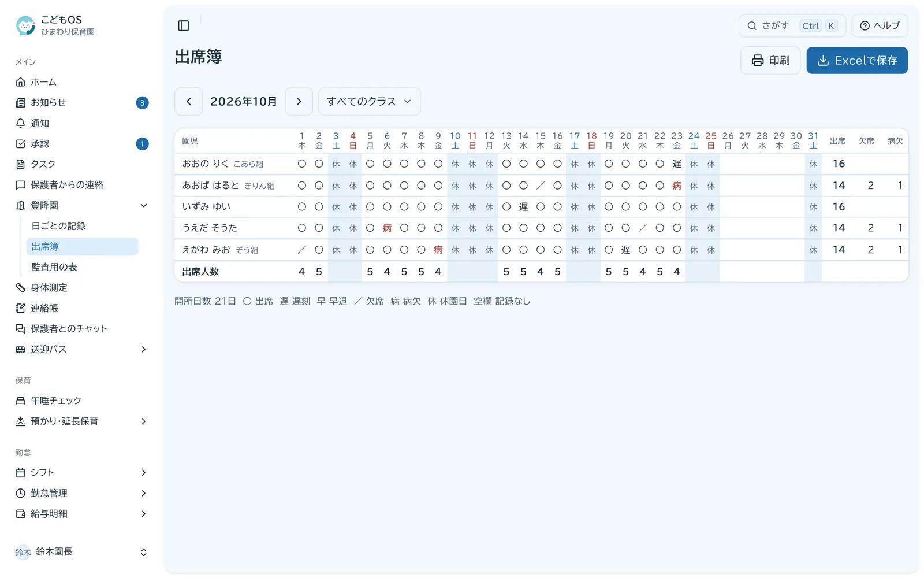This screenshot has width=924, height=578.
Task: Click the 身体測定 ruler icon
Action: 21,288
